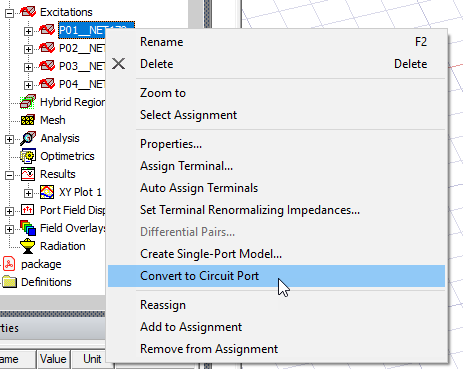
Task: Select the Results tree label
Action: 58,174
